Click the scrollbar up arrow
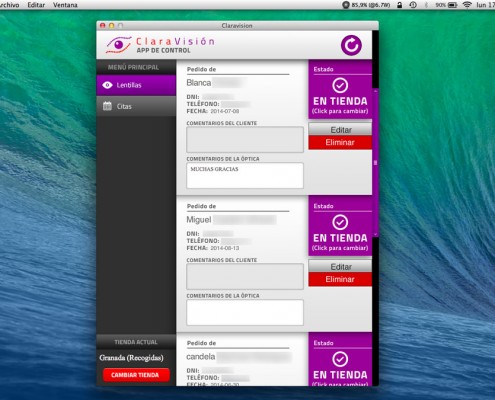The height and width of the screenshot is (400, 495). [x=376, y=91]
